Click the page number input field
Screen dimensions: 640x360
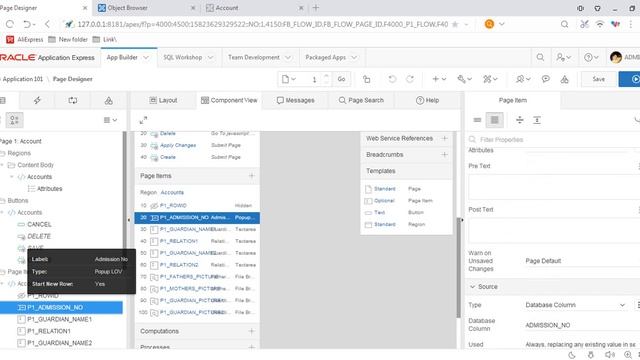pyautogui.click(x=314, y=79)
